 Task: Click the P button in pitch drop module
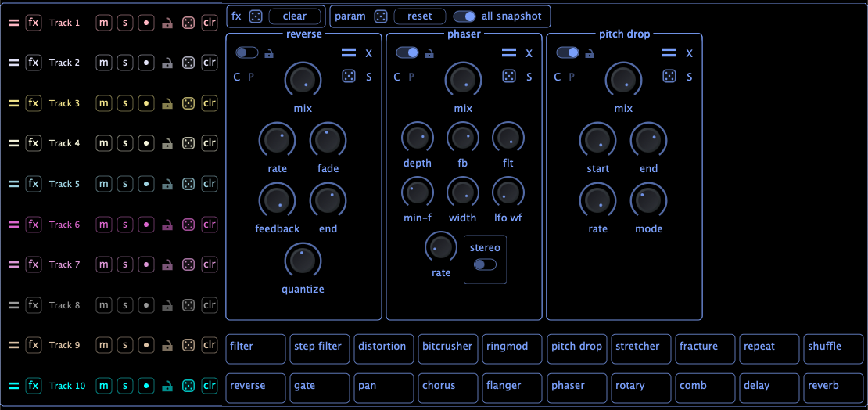(572, 77)
